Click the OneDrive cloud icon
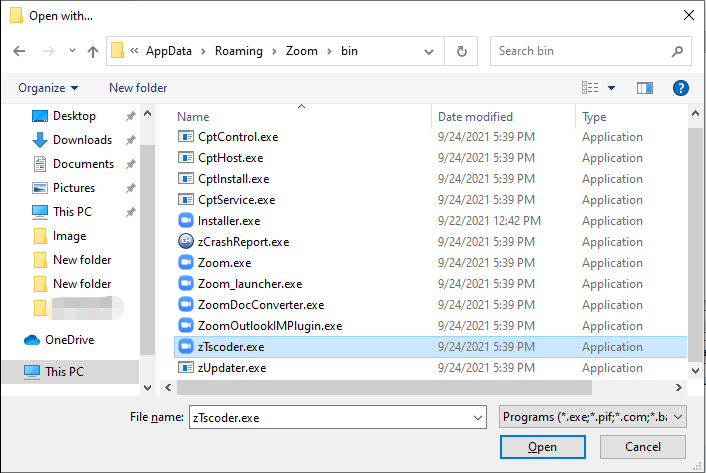This screenshot has width=706, height=473. pos(32,340)
